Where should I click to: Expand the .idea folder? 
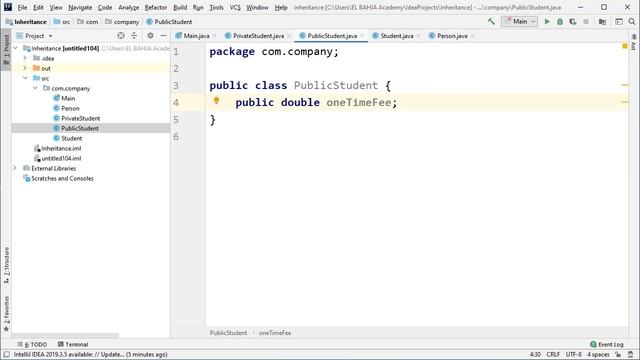click(x=25, y=58)
